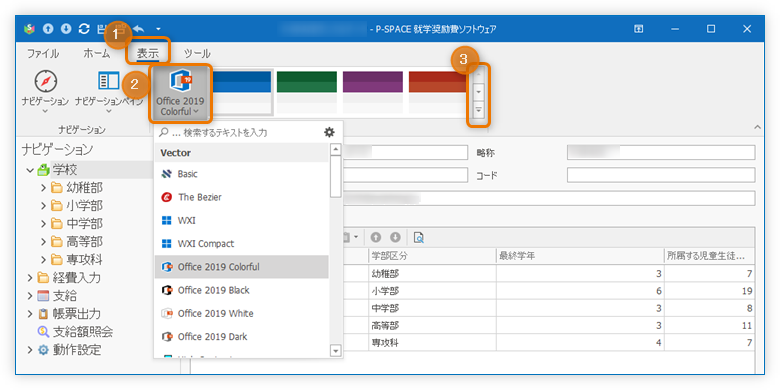The height and width of the screenshot is (390, 780).
Task: Expand the 専攻科 folder node
Action: pyautogui.click(x=44, y=260)
